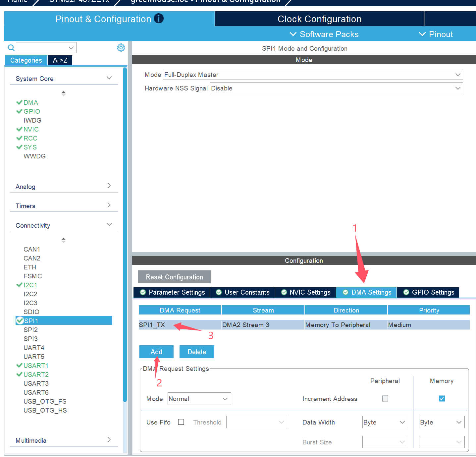
Task: Click the sort arrows under Connectivity
Action: pyautogui.click(x=64, y=240)
